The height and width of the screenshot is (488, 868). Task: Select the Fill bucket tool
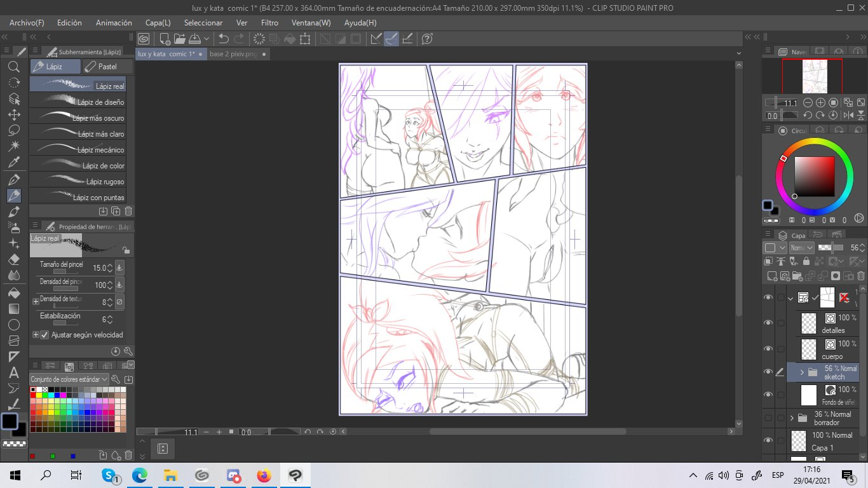pyautogui.click(x=13, y=293)
